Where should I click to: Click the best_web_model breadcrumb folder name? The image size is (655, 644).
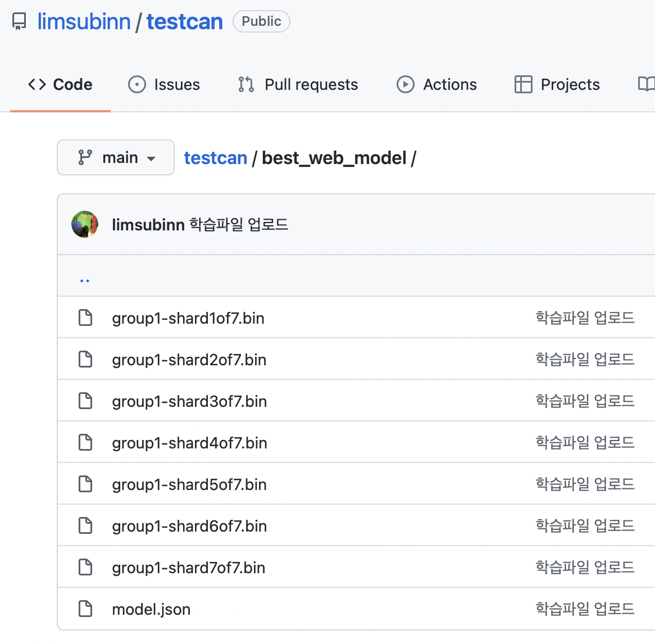tap(334, 158)
